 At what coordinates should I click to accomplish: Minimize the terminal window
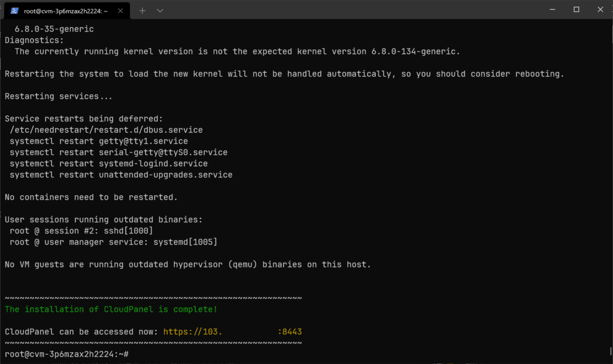tap(553, 10)
